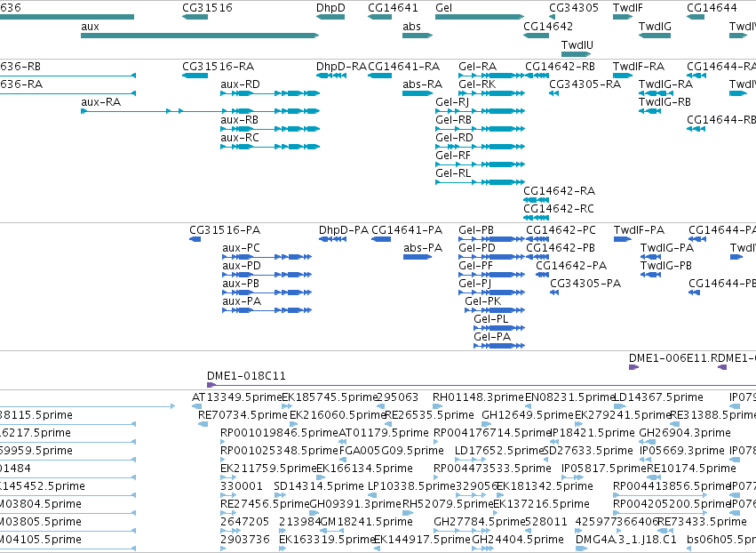Click the Gel gene feature bar
The width and height of the screenshot is (756, 553).
point(479,17)
